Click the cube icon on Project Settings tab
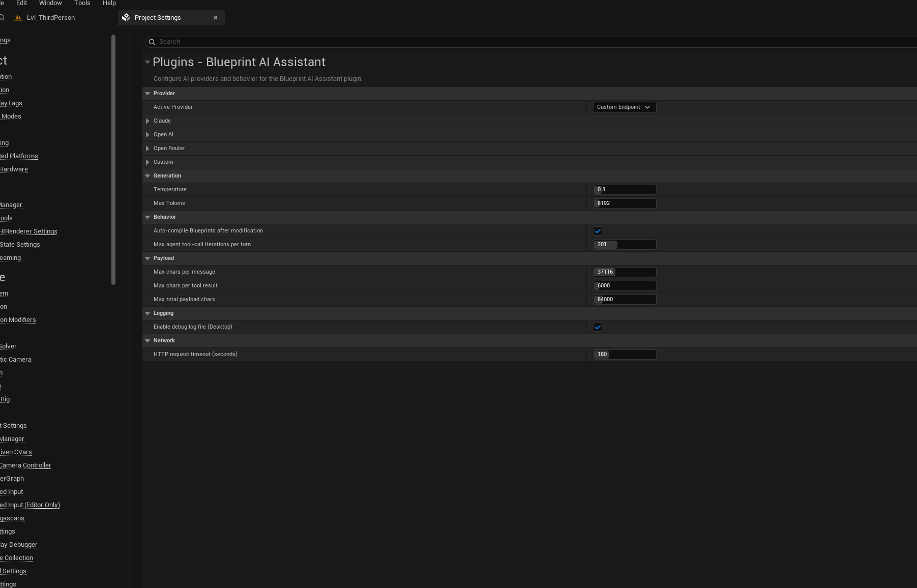 coord(126,17)
